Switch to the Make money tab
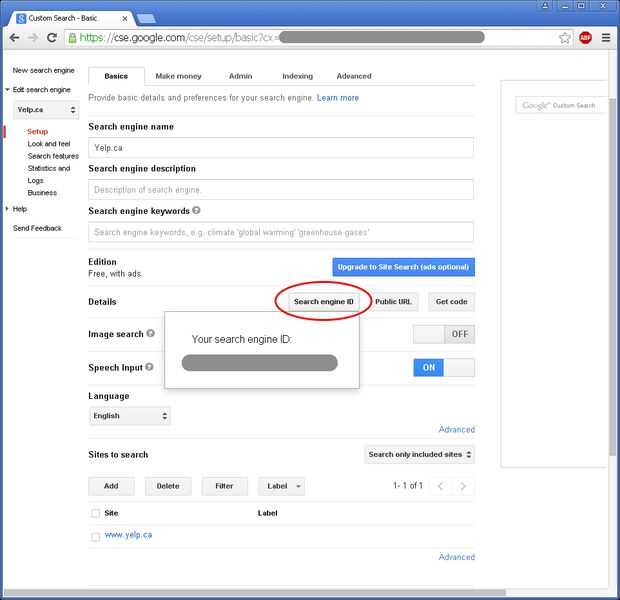Viewport: 620px width, 600px height. tap(178, 76)
